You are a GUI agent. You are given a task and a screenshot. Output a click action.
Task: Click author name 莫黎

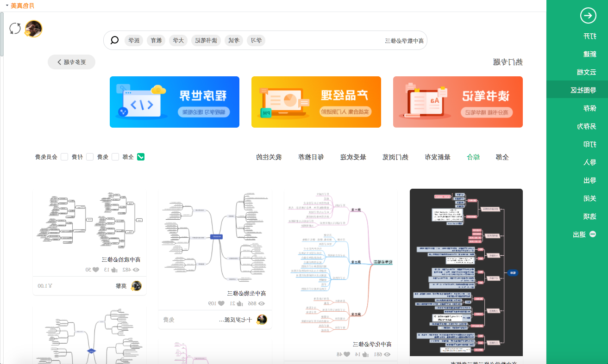121,286
